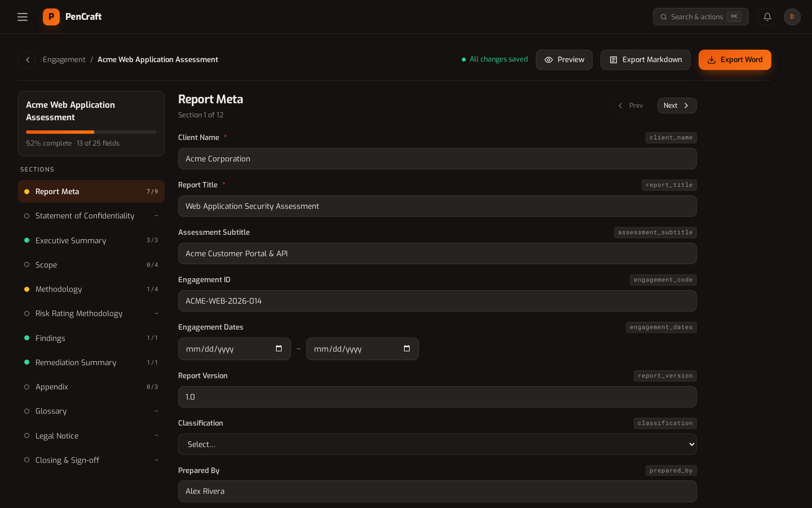Click the '52% complete · 13 of 25 fields' text
Viewport: 812px width, 508px height.
(73, 143)
